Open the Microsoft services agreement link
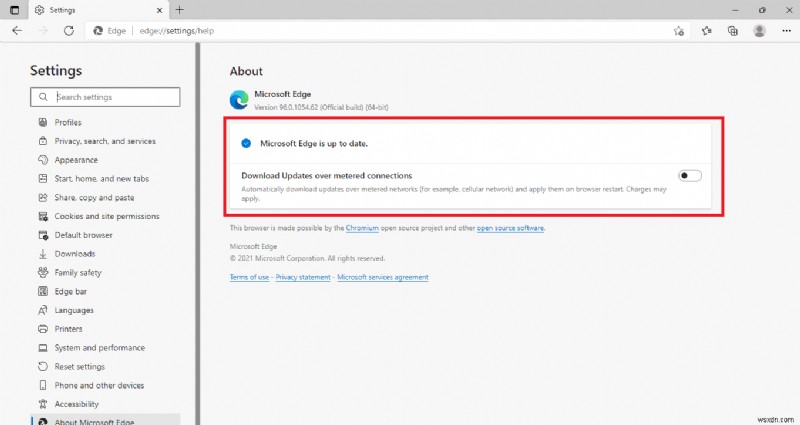The width and height of the screenshot is (800, 425). 383,277
